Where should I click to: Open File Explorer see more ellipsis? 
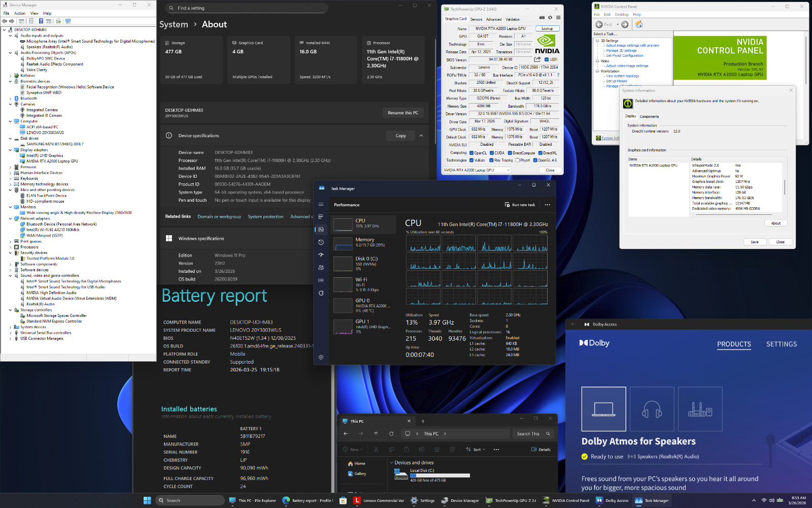[496, 450]
